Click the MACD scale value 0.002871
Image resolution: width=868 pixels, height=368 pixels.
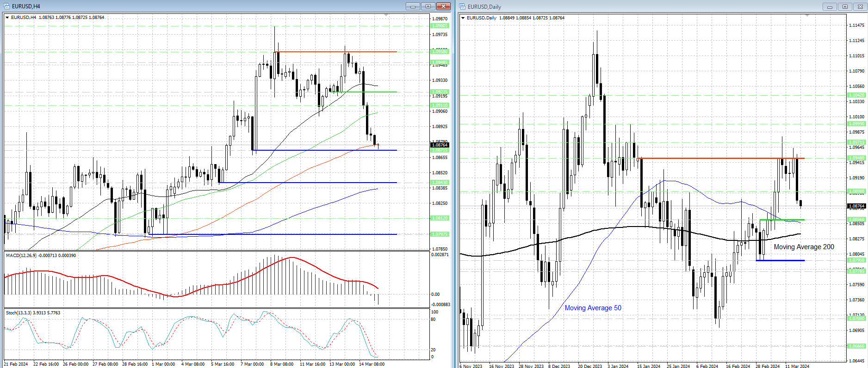pyautogui.click(x=440, y=255)
